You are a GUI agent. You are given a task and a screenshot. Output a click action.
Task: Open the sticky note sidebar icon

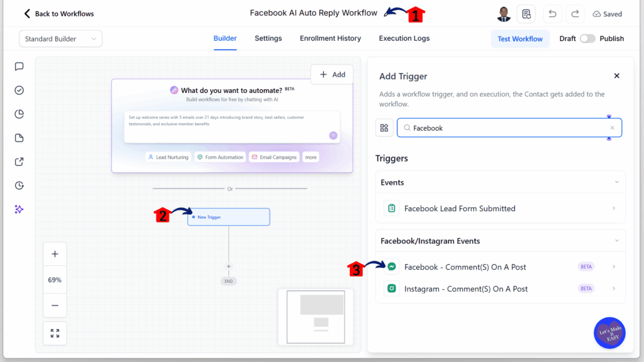(19, 138)
